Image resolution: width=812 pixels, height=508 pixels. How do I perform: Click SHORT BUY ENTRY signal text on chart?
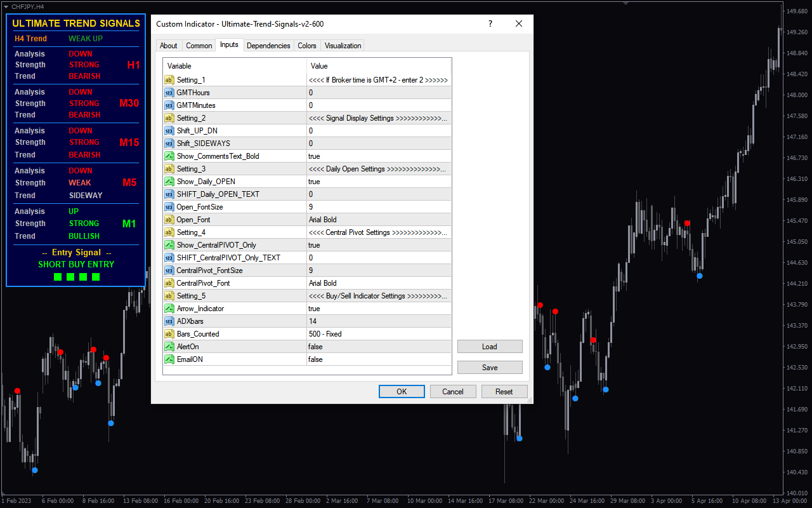(x=76, y=264)
